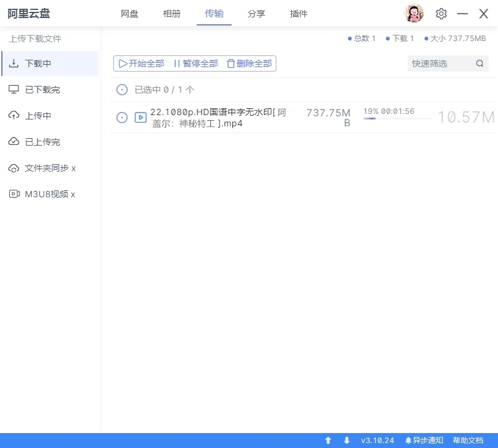498x448 pixels.
Task: Click the upload arrow in status bar
Action: (328, 441)
